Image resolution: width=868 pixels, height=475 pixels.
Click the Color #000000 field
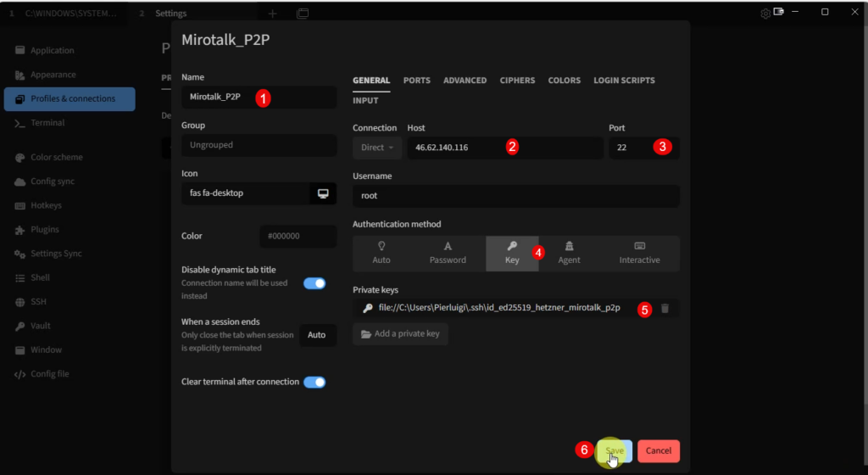[297, 237]
